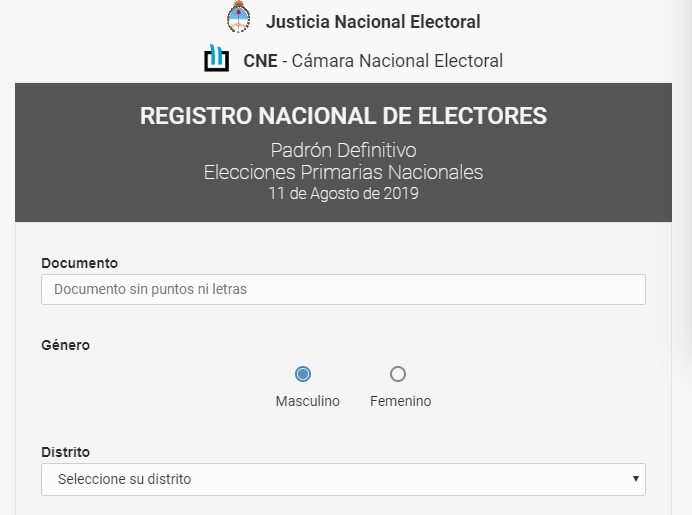
Task: Click the Justicia Nacional Electoral title
Action: [x=372, y=21]
